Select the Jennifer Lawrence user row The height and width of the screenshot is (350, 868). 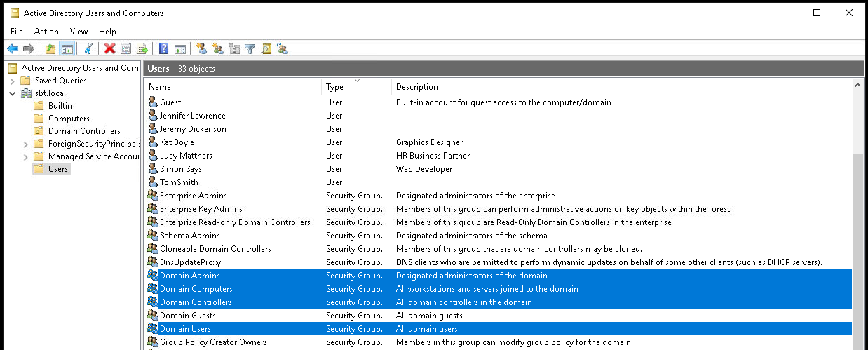[499, 116]
